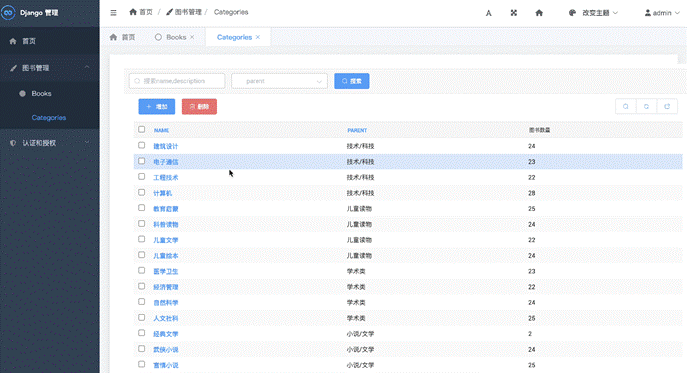Click the search icon button above table
This screenshot has height=373, width=687.
coord(626,107)
